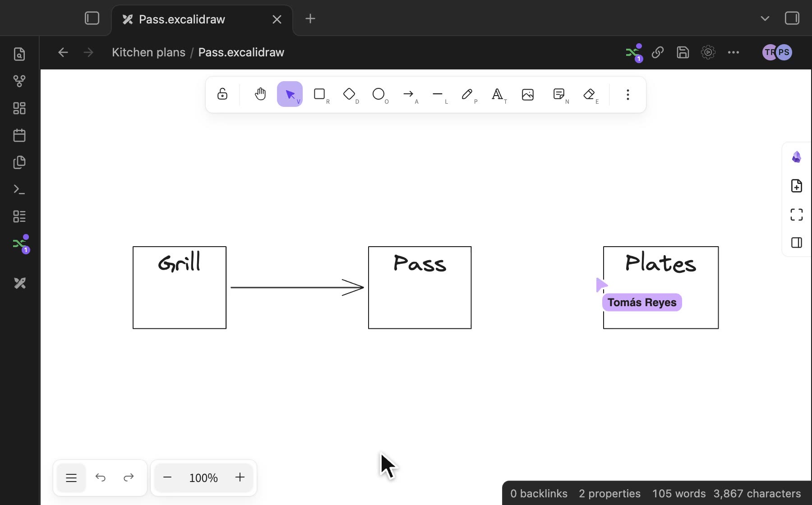This screenshot has width=812, height=505.
Task: Save the drawing with floppy icon
Action: click(x=683, y=52)
